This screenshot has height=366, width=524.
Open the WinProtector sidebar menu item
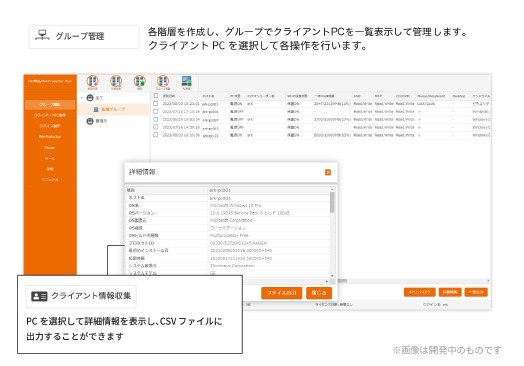click(50, 137)
